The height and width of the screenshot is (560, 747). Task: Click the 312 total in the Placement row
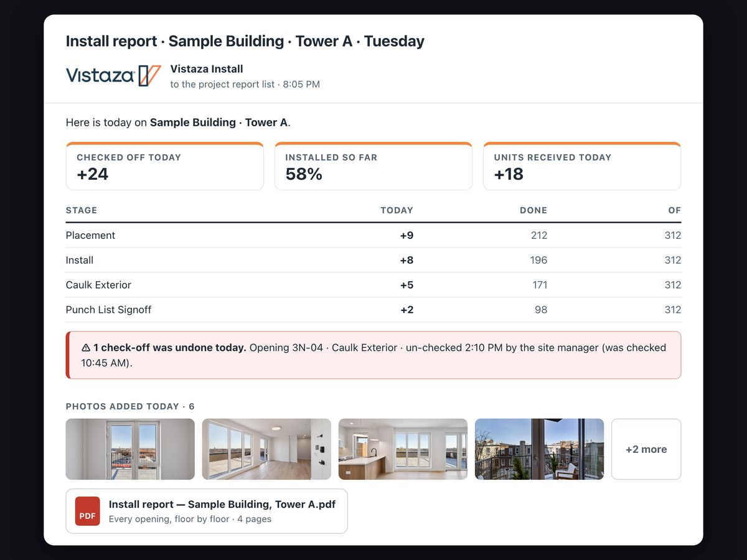point(672,235)
